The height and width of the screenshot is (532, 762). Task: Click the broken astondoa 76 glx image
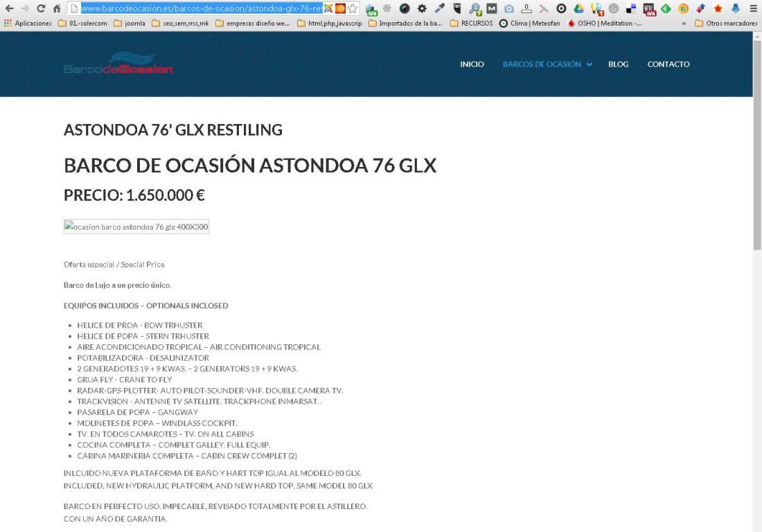(136, 227)
